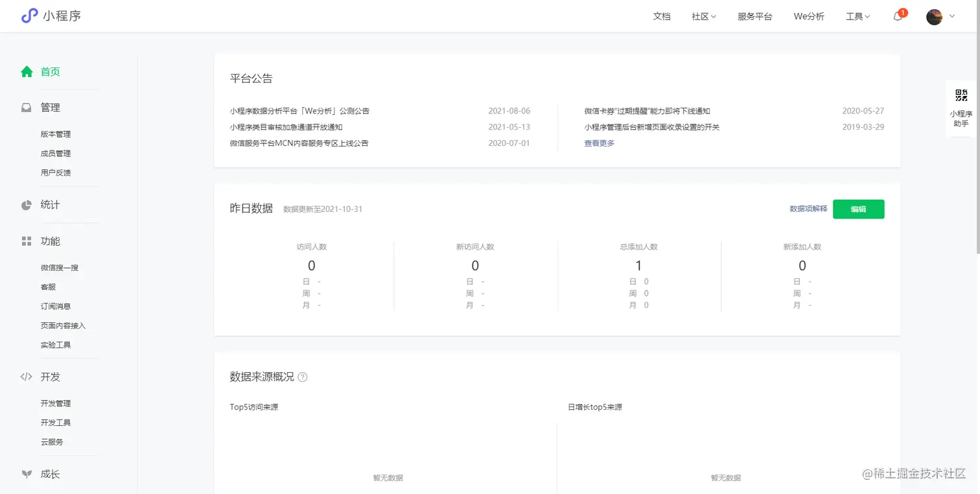Click the 昨日数据 heading

point(251,209)
